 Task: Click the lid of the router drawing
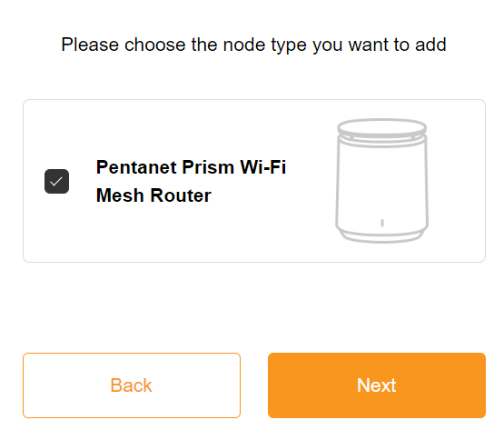pos(381,127)
